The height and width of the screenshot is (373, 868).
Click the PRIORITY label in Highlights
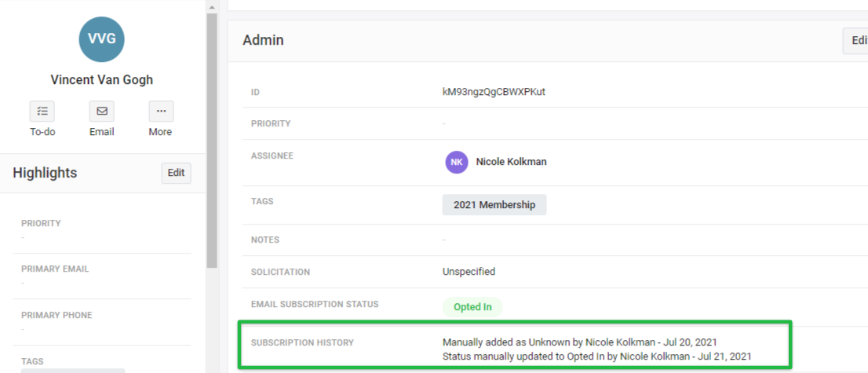[41, 223]
